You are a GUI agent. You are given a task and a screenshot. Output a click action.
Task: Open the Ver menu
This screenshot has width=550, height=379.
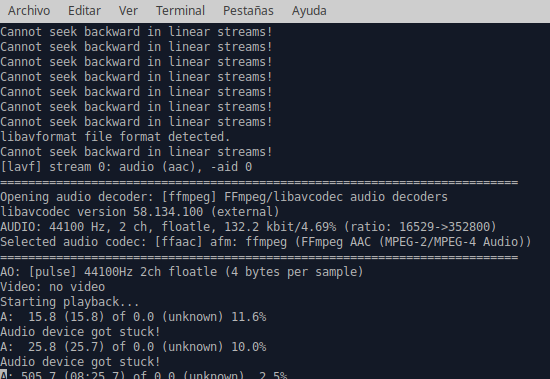[x=128, y=11]
